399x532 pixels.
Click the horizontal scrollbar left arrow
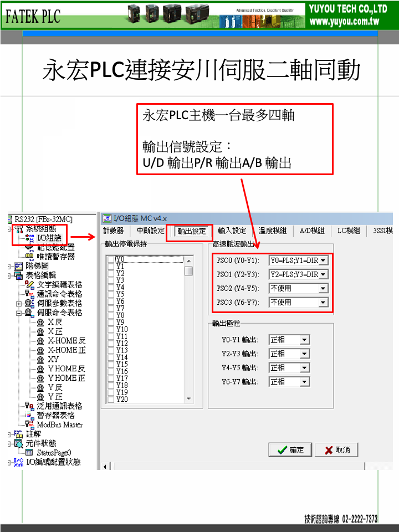[x=105, y=467]
